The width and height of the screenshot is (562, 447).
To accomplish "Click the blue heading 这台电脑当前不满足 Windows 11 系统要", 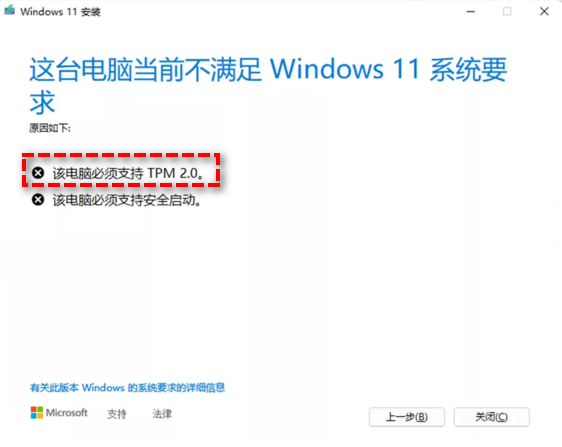I will coord(268,69).
